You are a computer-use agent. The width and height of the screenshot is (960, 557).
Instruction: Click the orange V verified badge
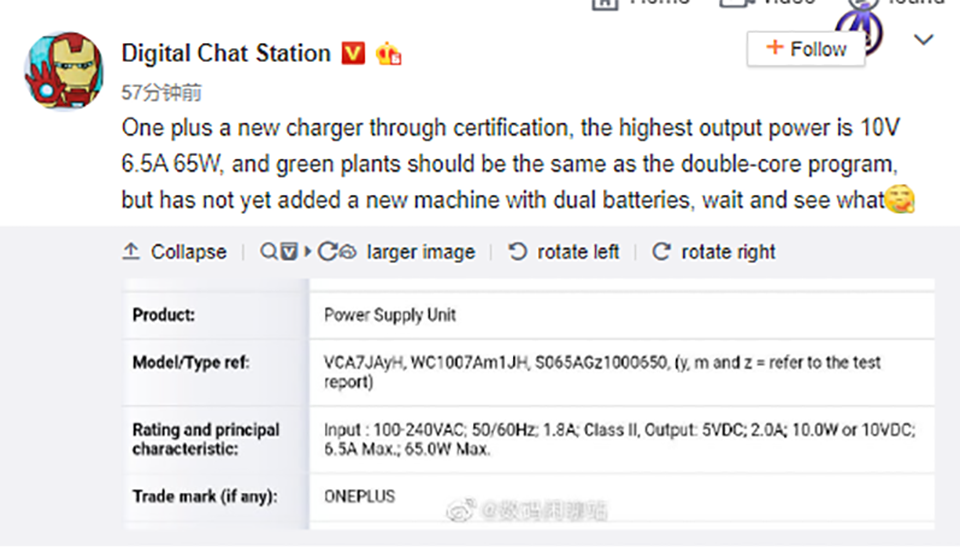pyautogui.click(x=353, y=54)
